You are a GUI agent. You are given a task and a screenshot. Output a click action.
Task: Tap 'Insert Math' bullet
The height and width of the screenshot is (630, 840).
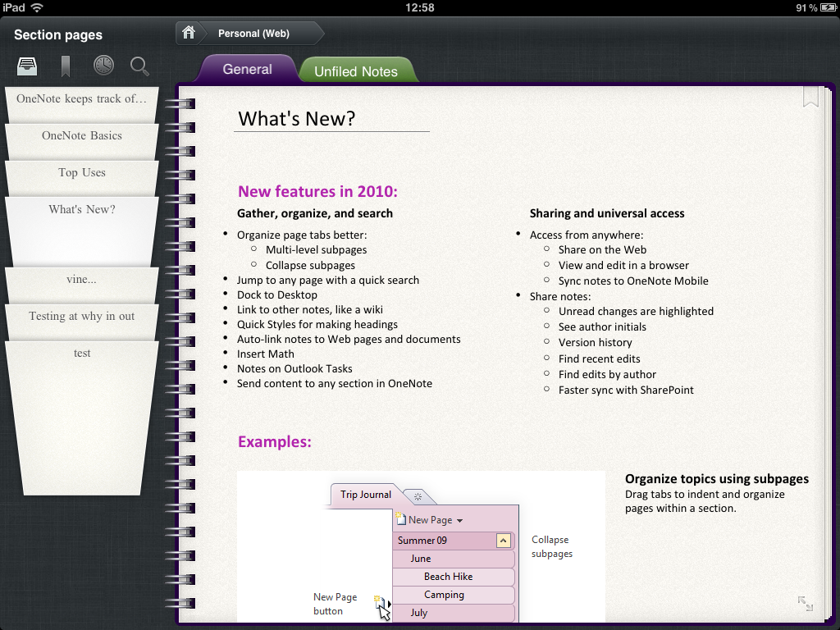265,354
